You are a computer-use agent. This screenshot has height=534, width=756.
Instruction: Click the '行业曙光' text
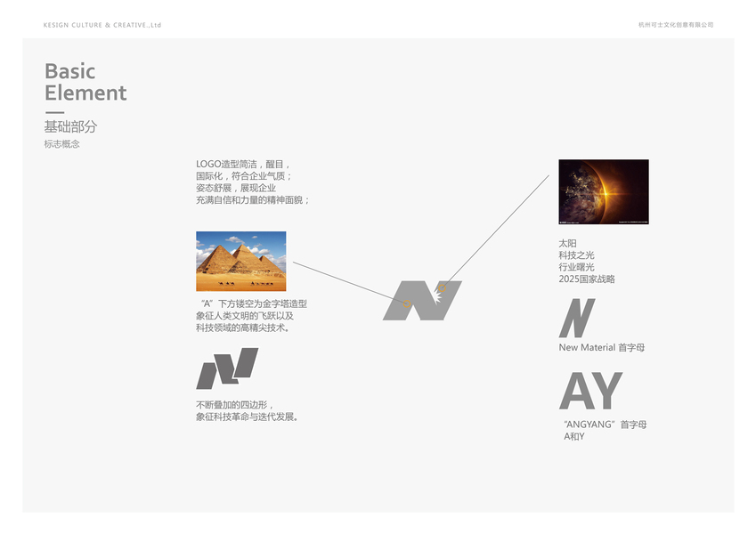(x=576, y=267)
